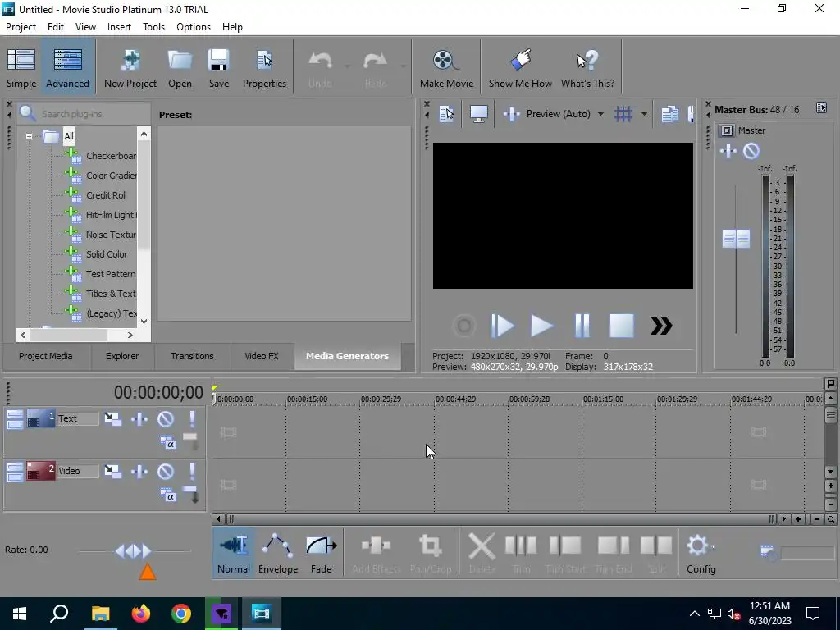Screen dimensions: 840x630
Task: Select the Envelope edit tool
Action: click(277, 554)
